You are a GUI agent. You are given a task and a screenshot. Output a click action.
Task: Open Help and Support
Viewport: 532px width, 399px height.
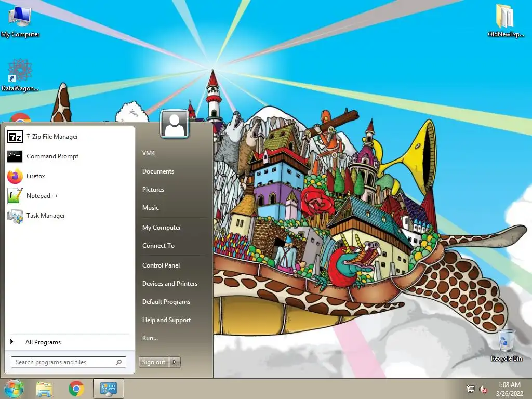point(167,320)
